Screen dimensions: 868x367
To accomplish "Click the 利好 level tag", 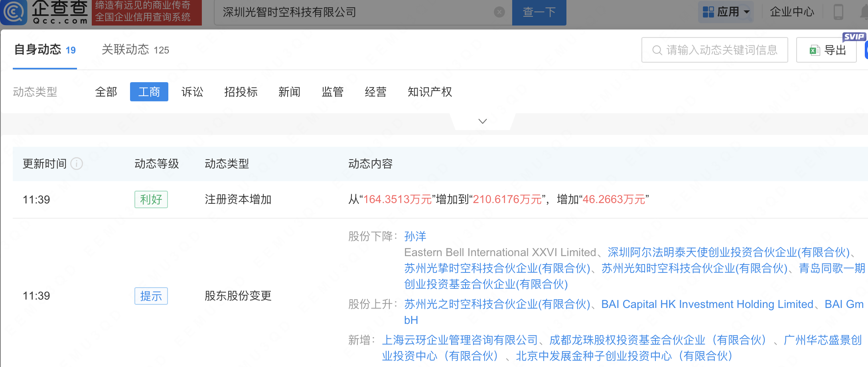I will pyautogui.click(x=151, y=199).
